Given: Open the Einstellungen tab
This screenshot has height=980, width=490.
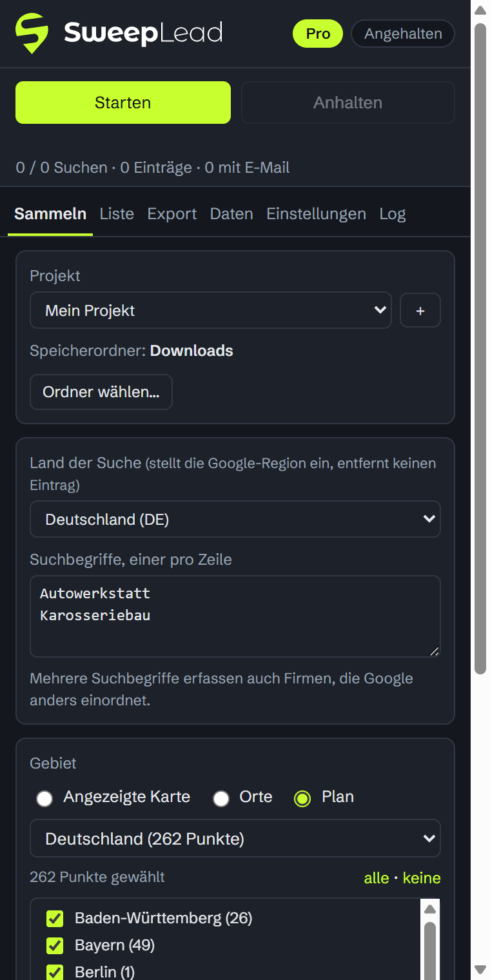Looking at the screenshot, I should 316,214.
